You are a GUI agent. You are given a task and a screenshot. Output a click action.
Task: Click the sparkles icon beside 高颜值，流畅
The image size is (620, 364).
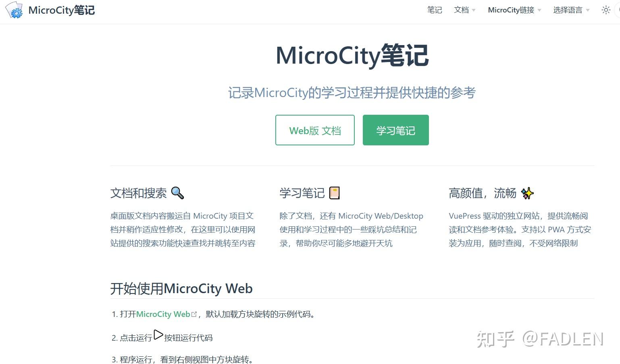click(x=527, y=193)
